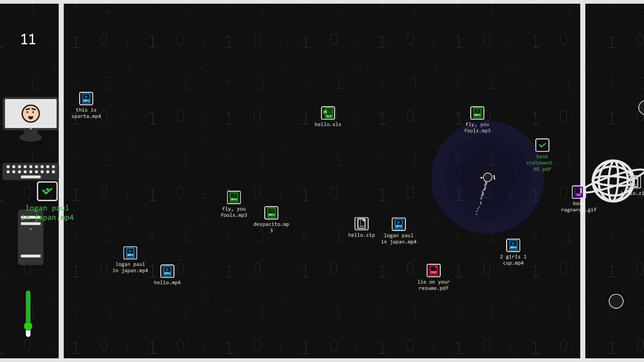644x362 pixels.
Task: Select the bone ragnarok.gif file icon
Action: [578, 192]
